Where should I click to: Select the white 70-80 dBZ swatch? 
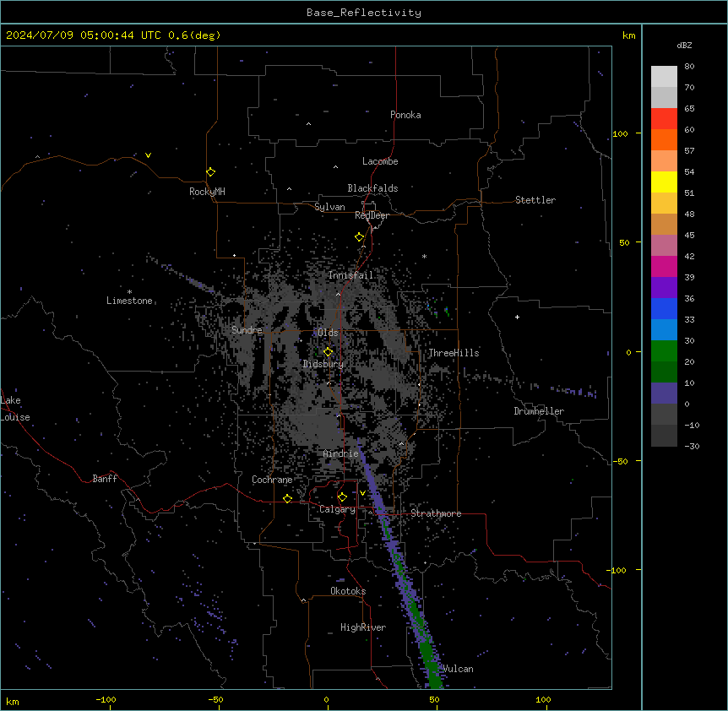(664, 77)
